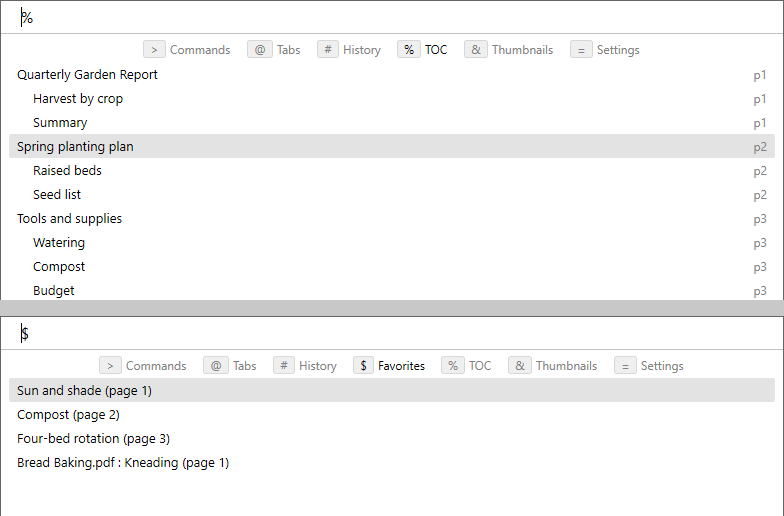Click the '=' key badge in the top palette
784x516 pixels.
click(x=581, y=50)
